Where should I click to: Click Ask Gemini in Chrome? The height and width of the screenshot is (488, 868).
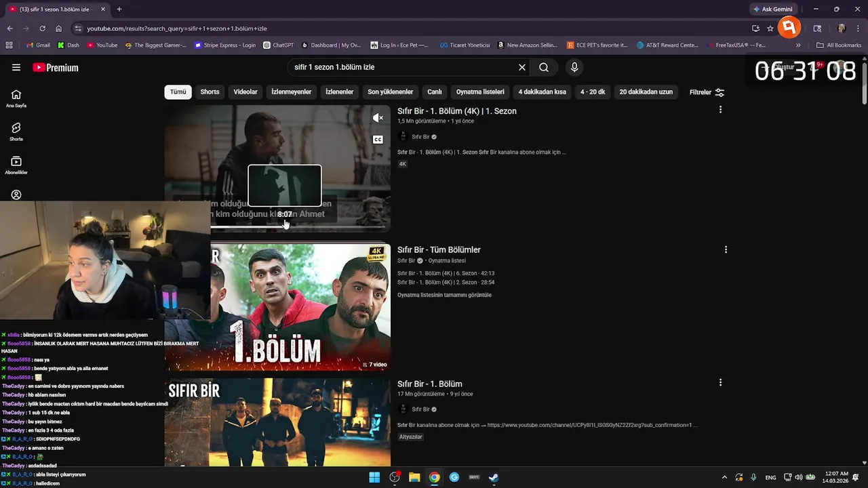pos(772,9)
